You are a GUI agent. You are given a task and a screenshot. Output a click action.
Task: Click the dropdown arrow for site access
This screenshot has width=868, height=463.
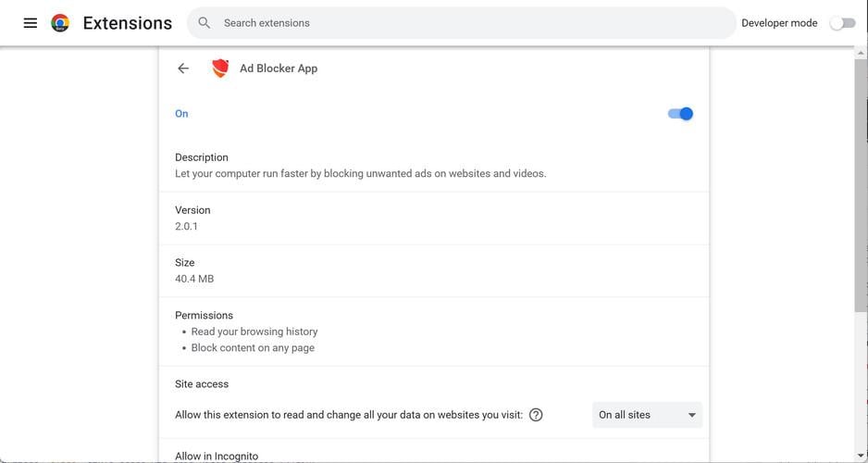691,415
